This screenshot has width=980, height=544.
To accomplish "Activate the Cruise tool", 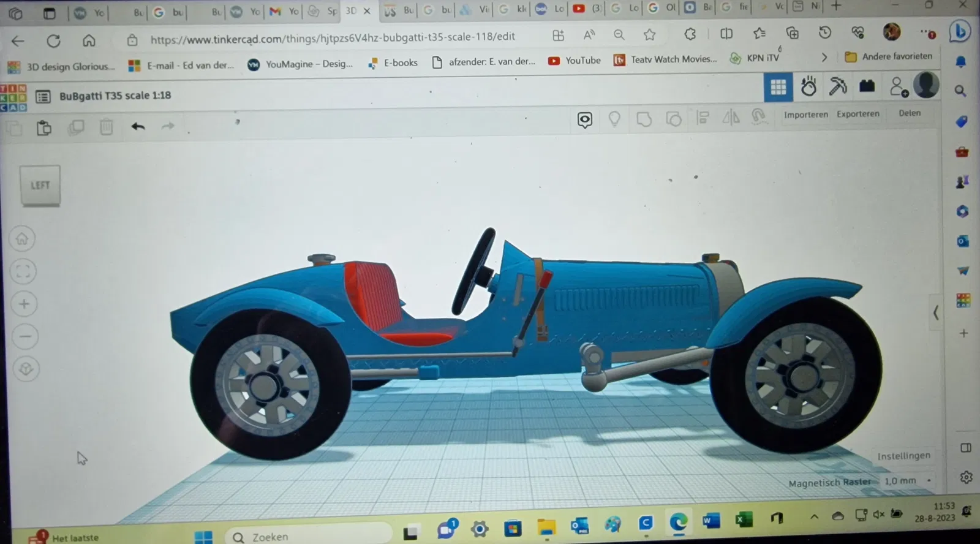I will [759, 116].
